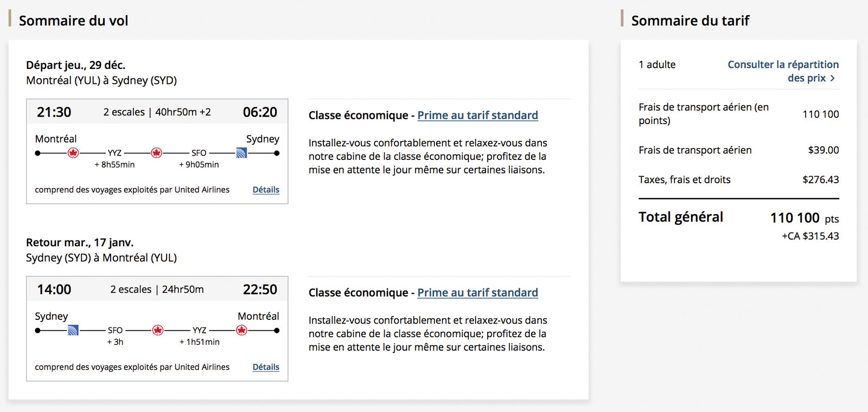Select the return flight itinerary card
Image resolution: width=868 pixels, height=412 pixels.
tap(157, 327)
